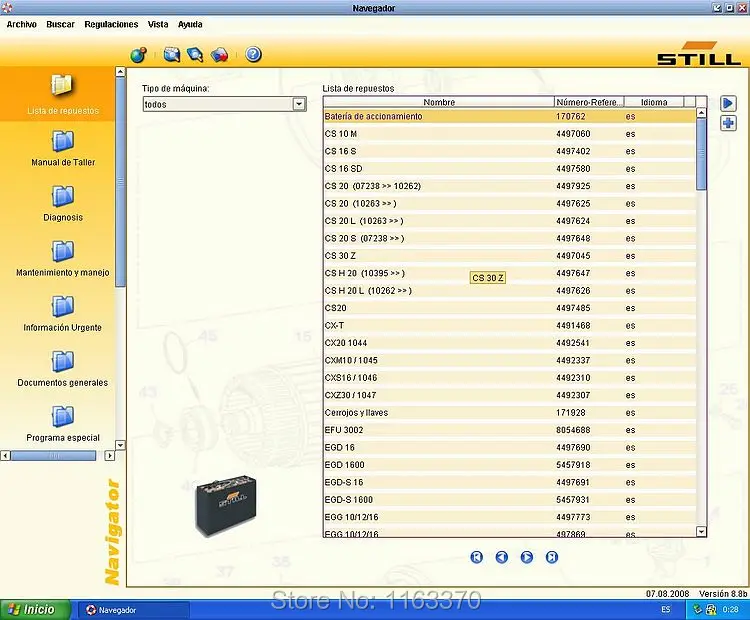Open the Buscar menu
The image size is (750, 620).
pos(60,24)
